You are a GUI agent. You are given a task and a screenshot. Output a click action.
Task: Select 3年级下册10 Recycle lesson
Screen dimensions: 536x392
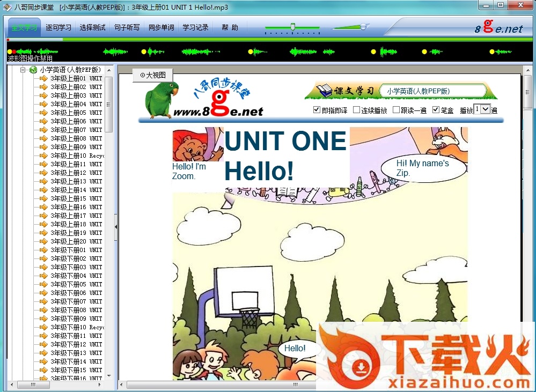tap(77, 327)
